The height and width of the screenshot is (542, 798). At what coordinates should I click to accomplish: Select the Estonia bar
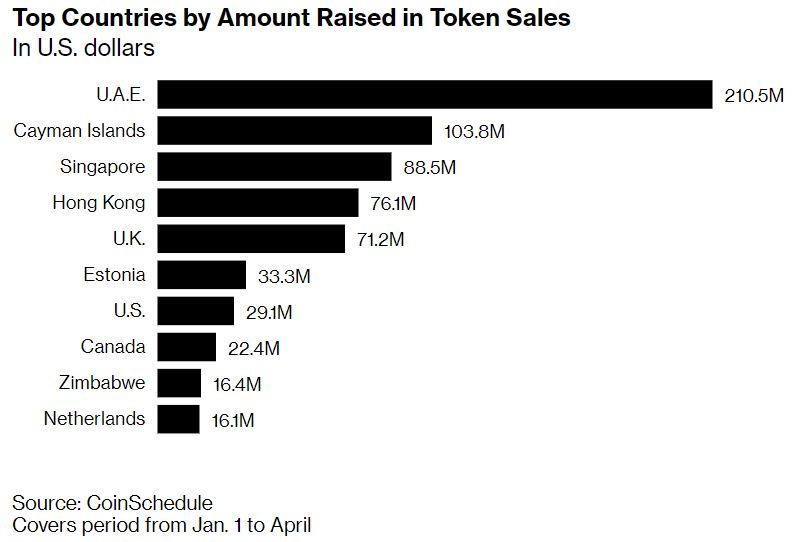point(201,275)
